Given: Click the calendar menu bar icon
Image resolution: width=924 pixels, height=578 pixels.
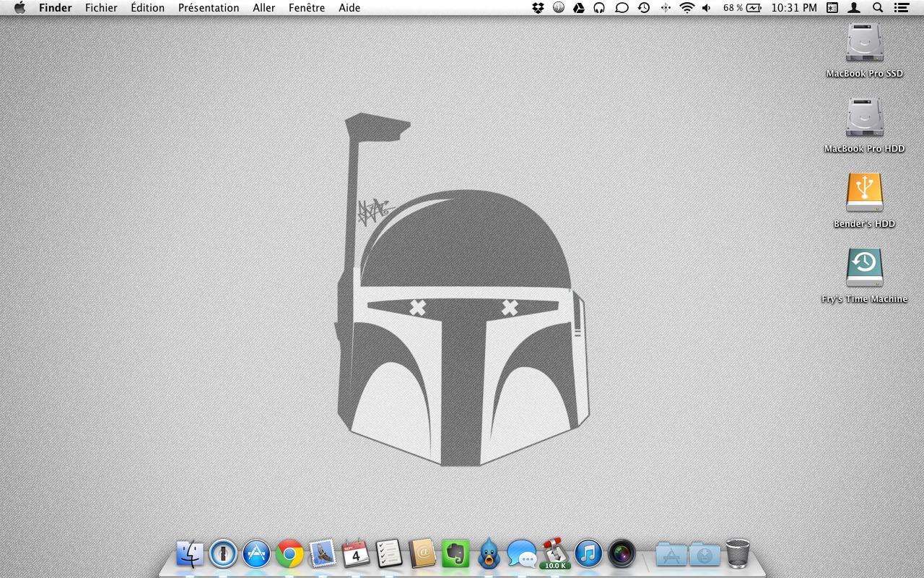Looking at the screenshot, I should (x=832, y=8).
